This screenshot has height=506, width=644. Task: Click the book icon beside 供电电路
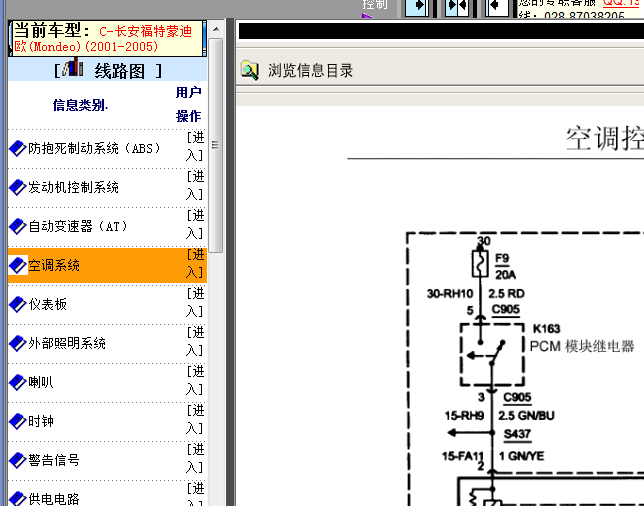point(18,499)
